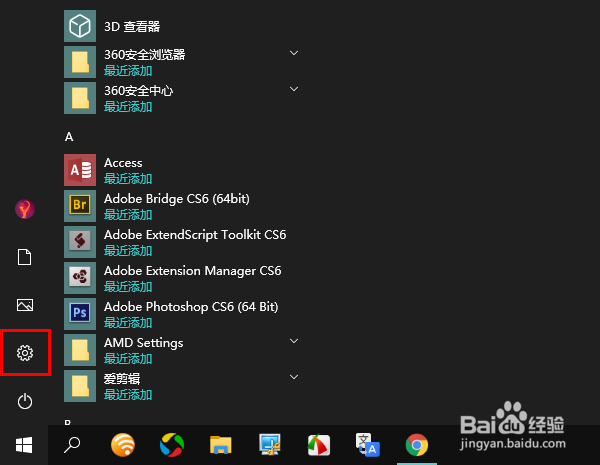Open Adobe ExtendScript Toolkit CS6 icon
This screenshot has height=465, width=600.
[80, 242]
